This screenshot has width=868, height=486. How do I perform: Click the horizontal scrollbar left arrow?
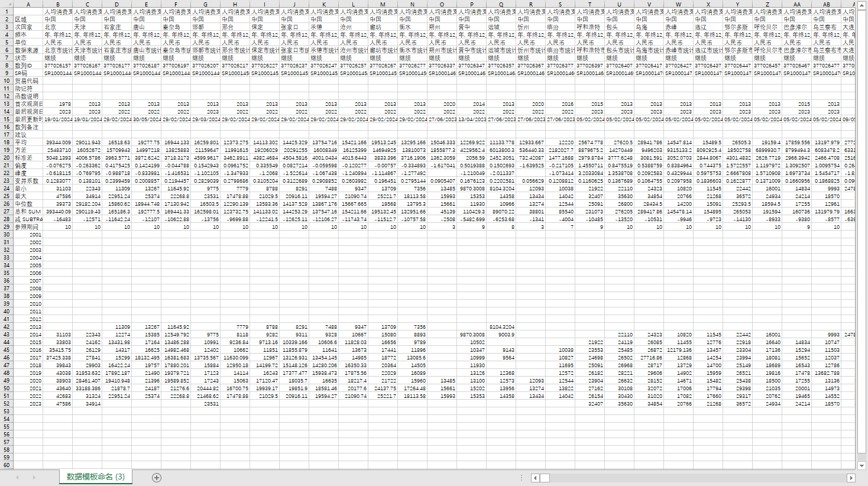(535, 478)
